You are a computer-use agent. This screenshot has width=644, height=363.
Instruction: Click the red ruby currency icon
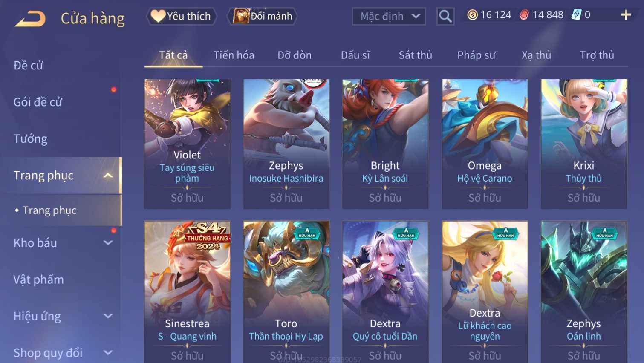click(524, 15)
